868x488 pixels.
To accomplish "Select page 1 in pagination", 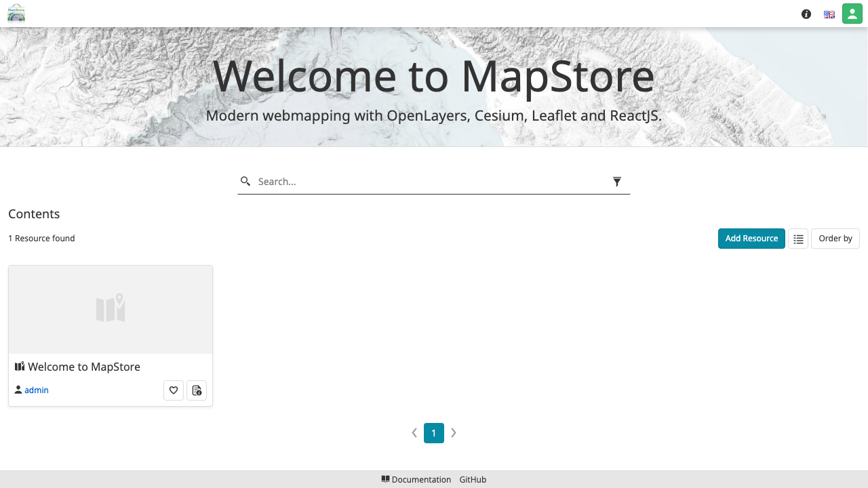I will tap(434, 433).
